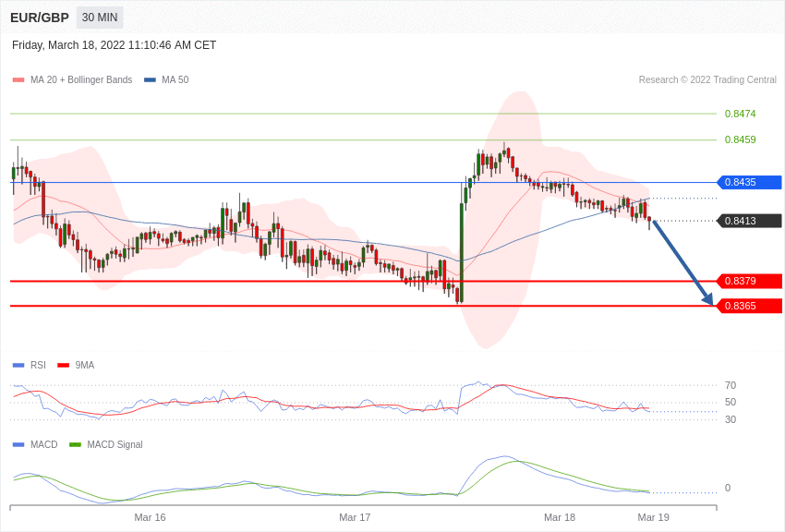Image resolution: width=785 pixels, height=532 pixels.
Task: Click the Mar 17 date axis label
Action: click(355, 517)
